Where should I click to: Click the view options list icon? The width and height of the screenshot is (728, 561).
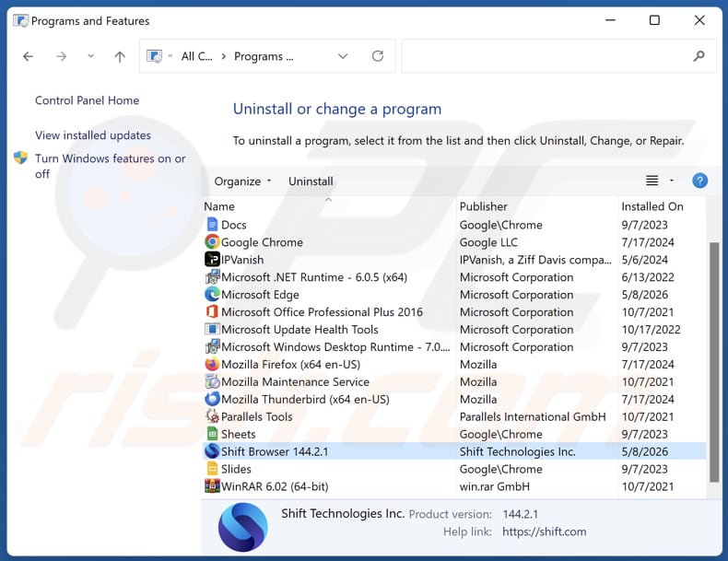click(652, 181)
